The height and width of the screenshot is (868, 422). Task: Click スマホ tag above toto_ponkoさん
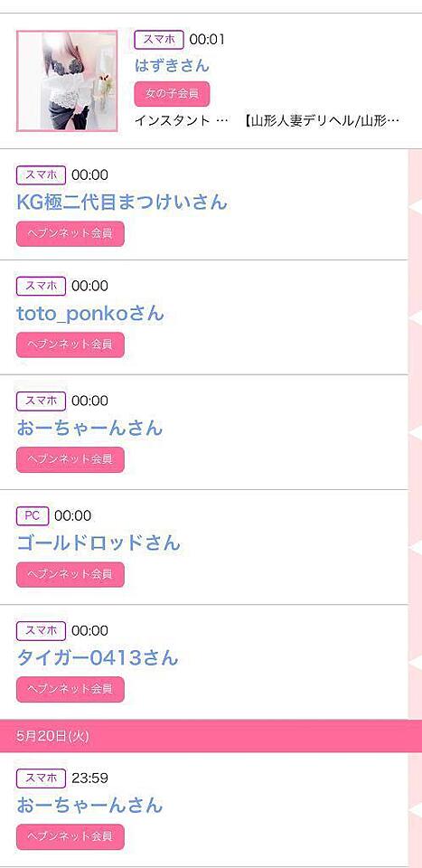coord(41,287)
